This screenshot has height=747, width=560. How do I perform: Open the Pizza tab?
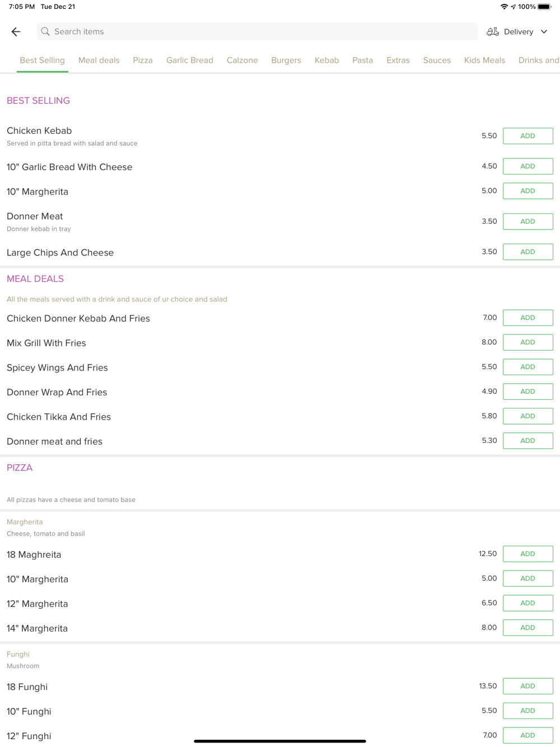pyautogui.click(x=143, y=60)
